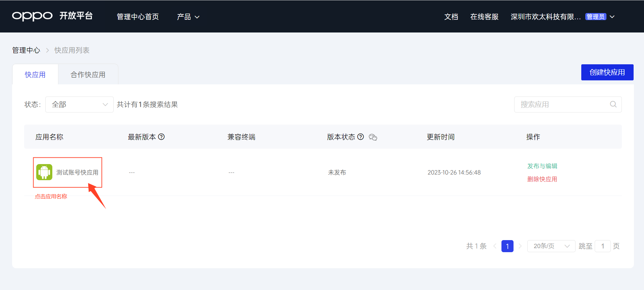Screen dimensions: 644x290
Task: Go to the next page arrow
Action: pyautogui.click(x=520, y=246)
